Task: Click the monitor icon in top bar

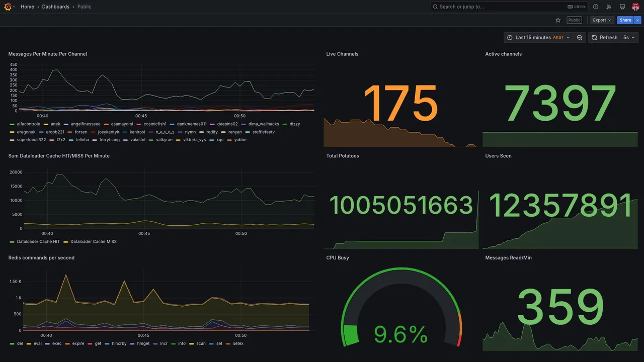Action: tap(622, 7)
